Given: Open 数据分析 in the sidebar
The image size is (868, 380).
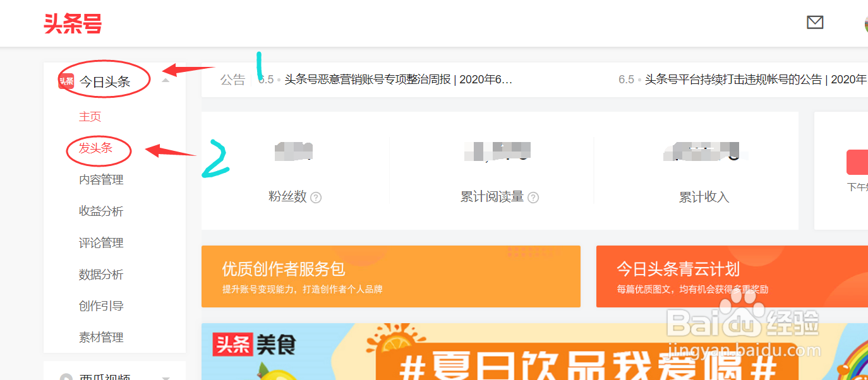Looking at the screenshot, I should tap(101, 275).
